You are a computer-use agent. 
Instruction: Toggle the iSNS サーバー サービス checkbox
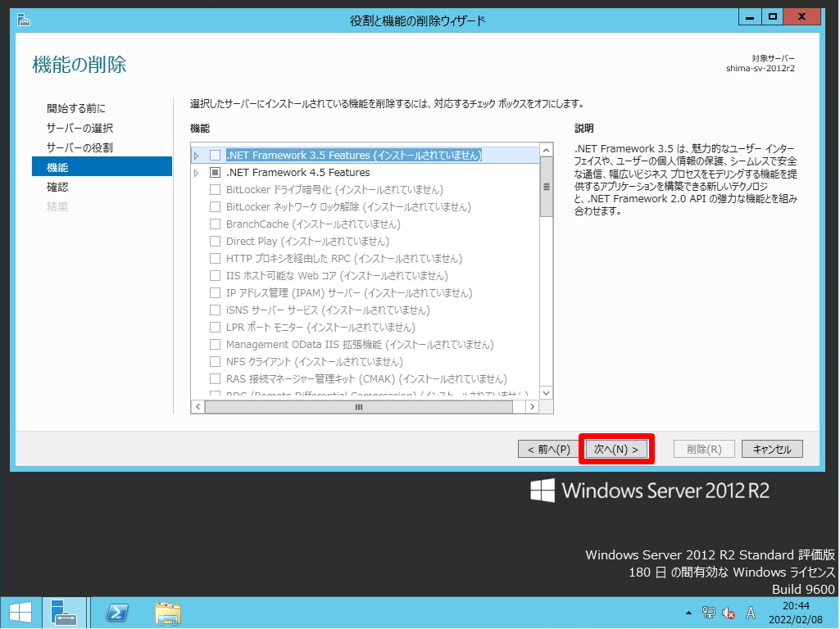[215, 310]
